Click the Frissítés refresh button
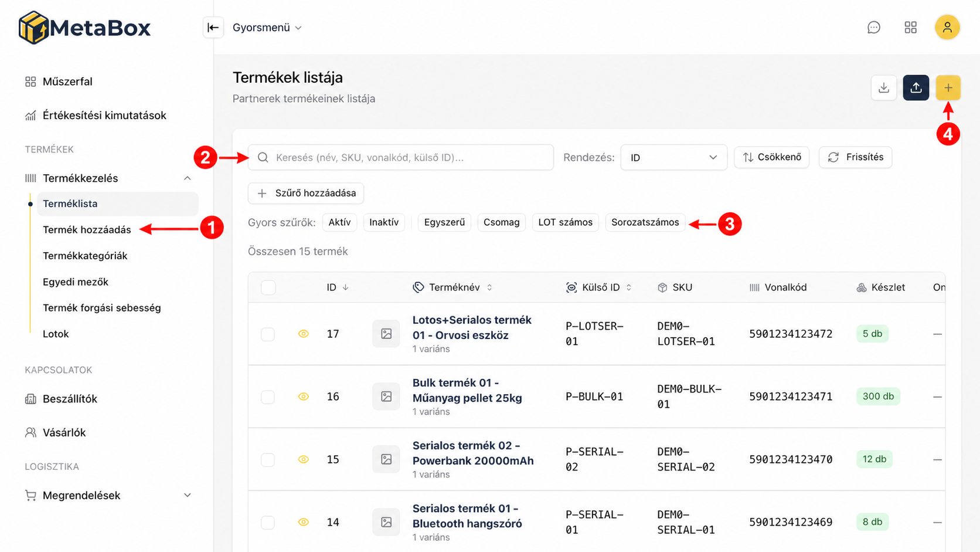Viewport: 980px width, 552px height. tap(856, 157)
